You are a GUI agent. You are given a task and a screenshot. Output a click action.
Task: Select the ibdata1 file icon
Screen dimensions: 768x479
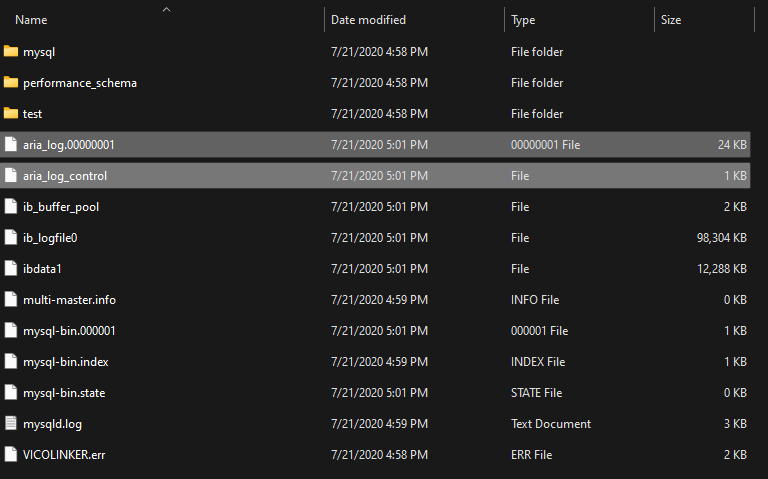(x=11, y=268)
